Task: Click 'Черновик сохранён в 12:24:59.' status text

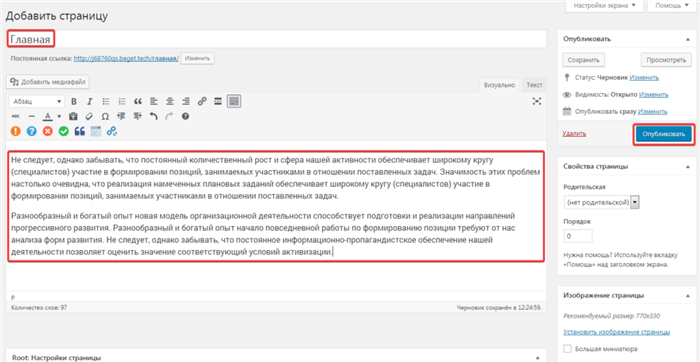Action: point(499,308)
